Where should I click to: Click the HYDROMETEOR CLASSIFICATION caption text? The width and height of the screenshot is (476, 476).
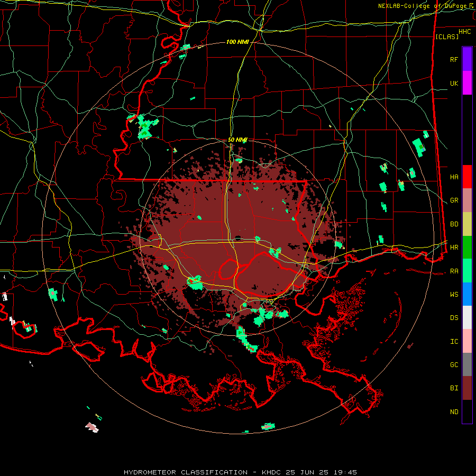pos(186,472)
